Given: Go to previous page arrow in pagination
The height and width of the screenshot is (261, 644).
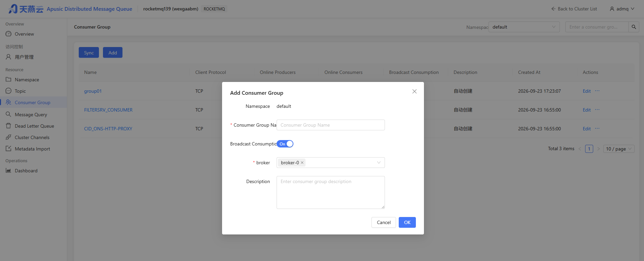Looking at the screenshot, I should click(x=580, y=149).
